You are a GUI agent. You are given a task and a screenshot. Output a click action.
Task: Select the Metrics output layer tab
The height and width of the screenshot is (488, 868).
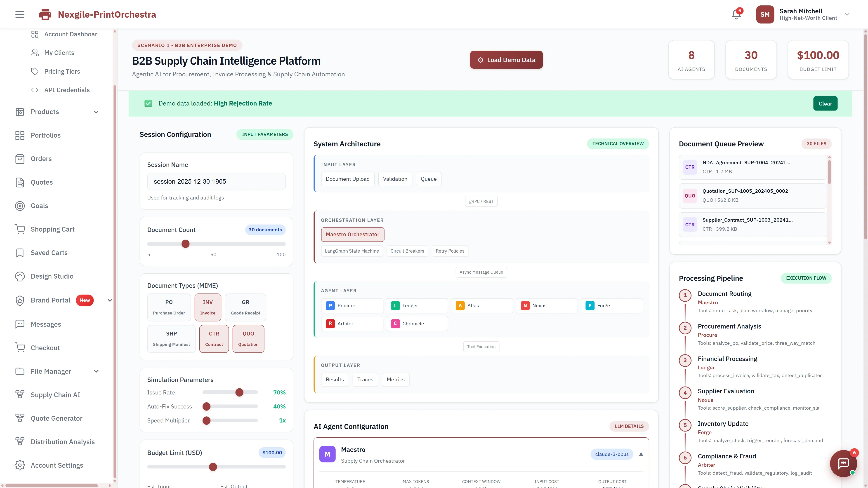(x=395, y=379)
